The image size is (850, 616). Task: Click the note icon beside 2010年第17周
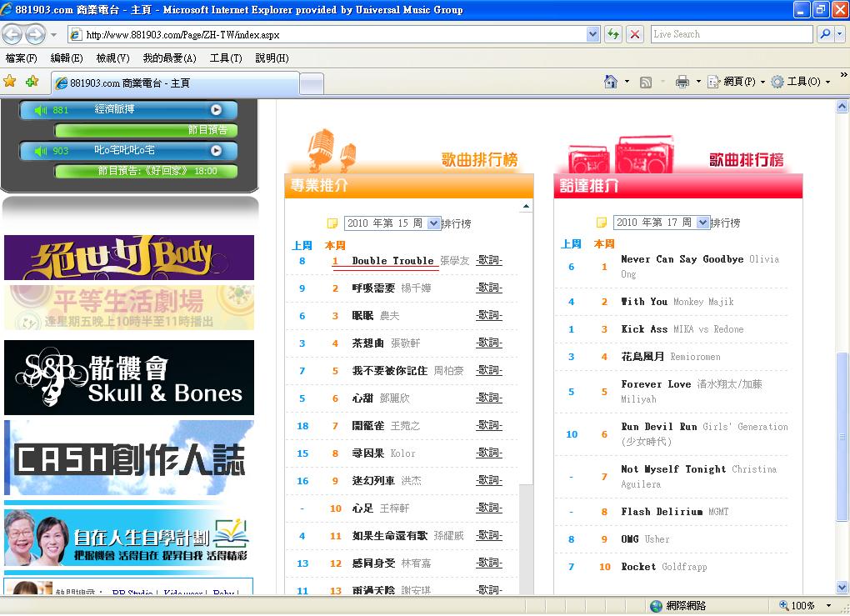click(x=601, y=223)
